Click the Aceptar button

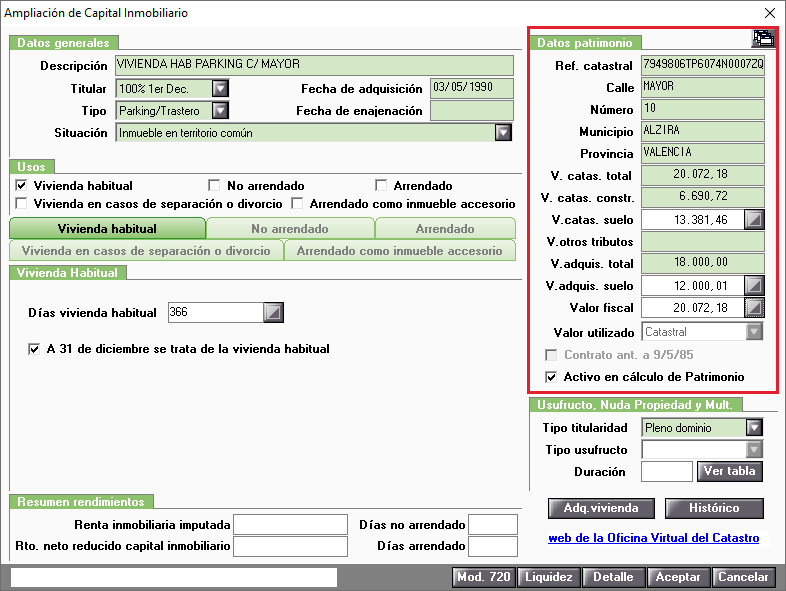pos(679,577)
